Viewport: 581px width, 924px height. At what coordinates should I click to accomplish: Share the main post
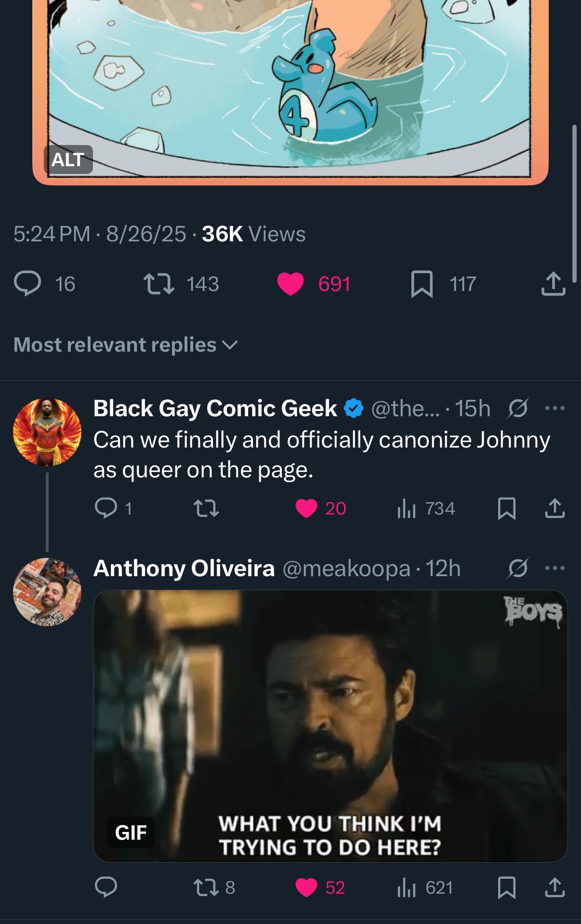click(553, 283)
